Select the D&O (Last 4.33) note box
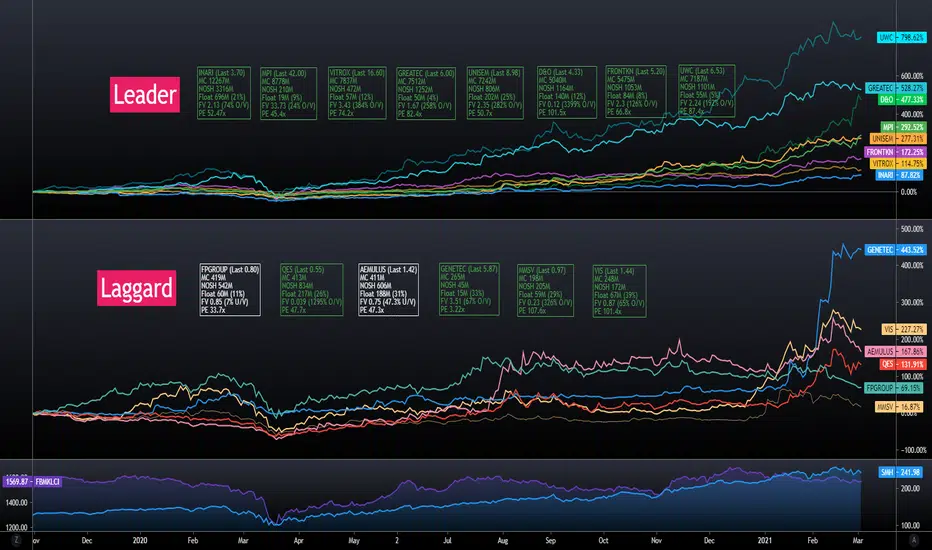932x550 pixels. (567, 92)
